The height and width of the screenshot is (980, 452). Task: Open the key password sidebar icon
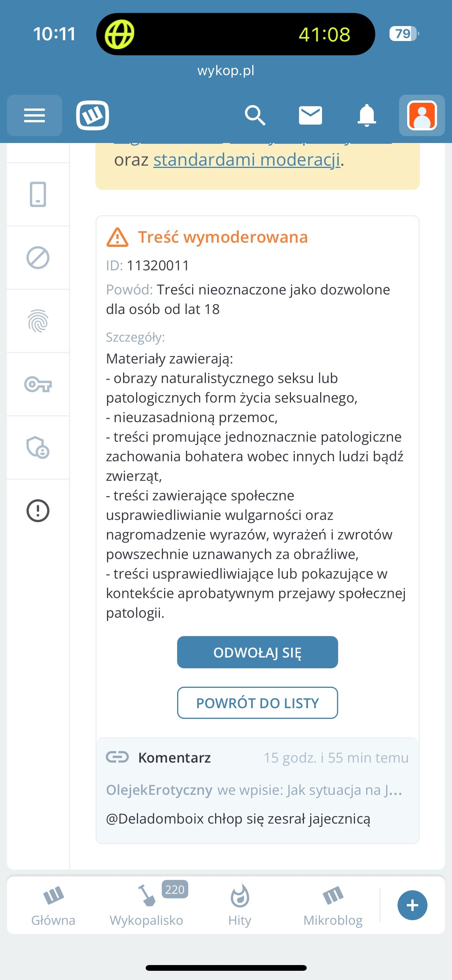coord(38,384)
